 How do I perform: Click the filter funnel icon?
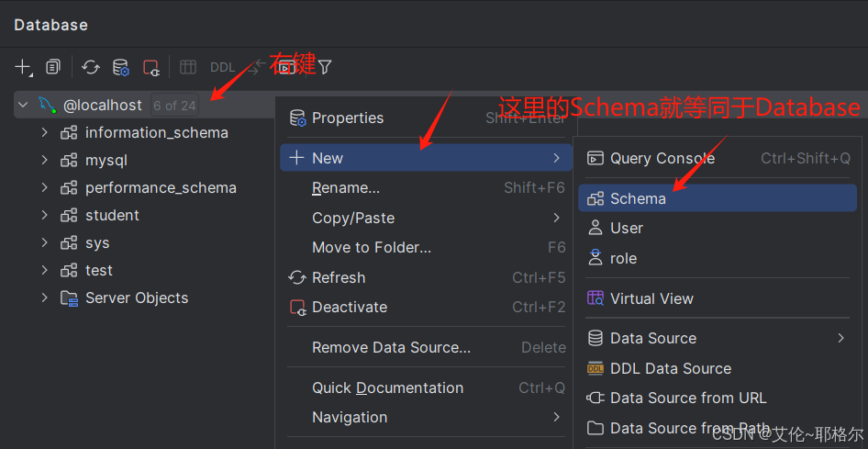pos(325,67)
